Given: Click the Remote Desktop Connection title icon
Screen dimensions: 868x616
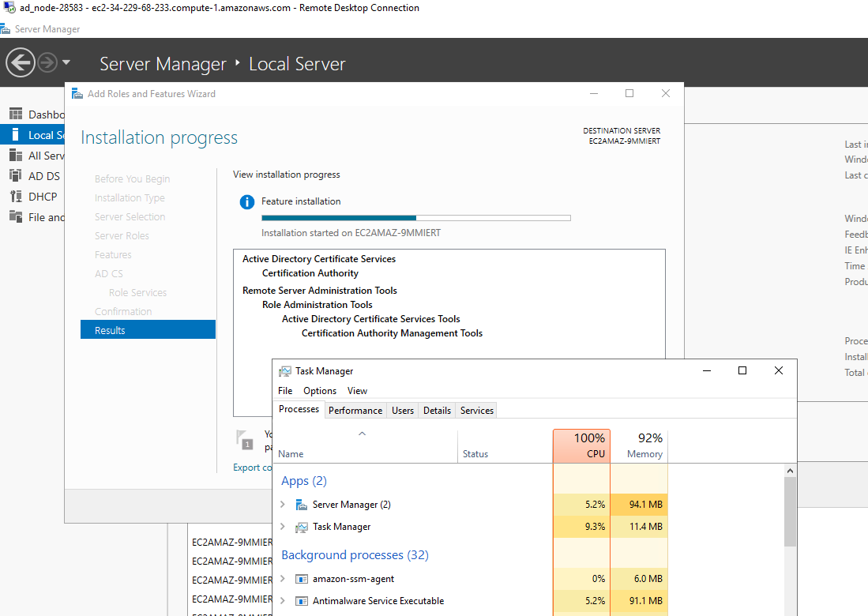Looking at the screenshot, I should click(9, 8).
